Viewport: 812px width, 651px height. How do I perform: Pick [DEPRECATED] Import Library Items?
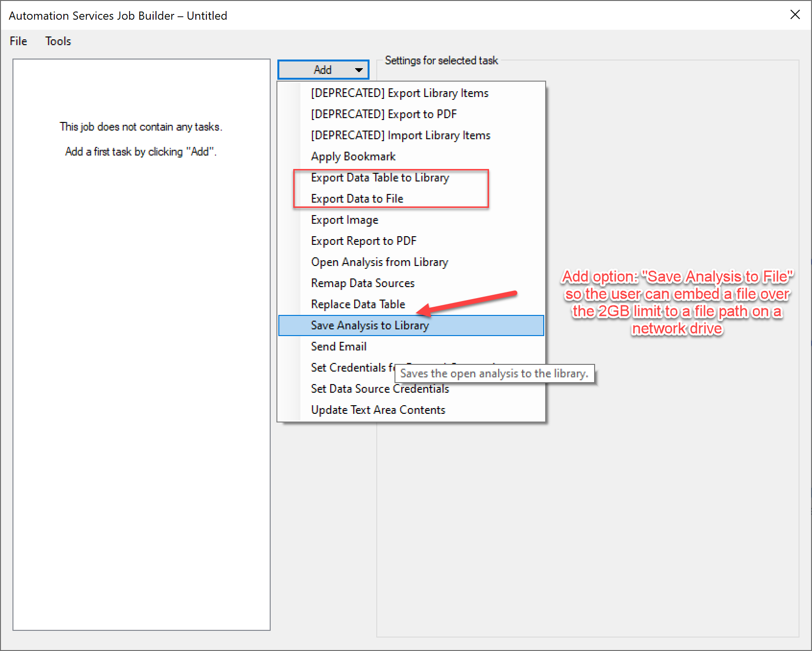point(400,135)
